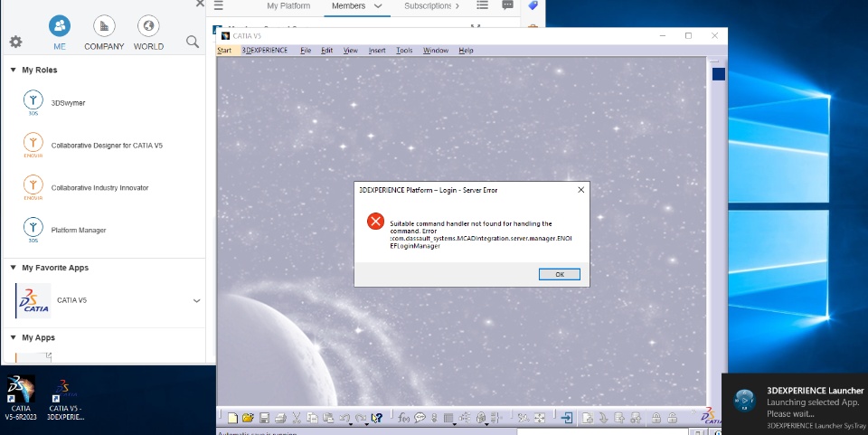Click the Save floppy disk icon
Image resolution: width=868 pixels, height=435 pixels.
264,418
